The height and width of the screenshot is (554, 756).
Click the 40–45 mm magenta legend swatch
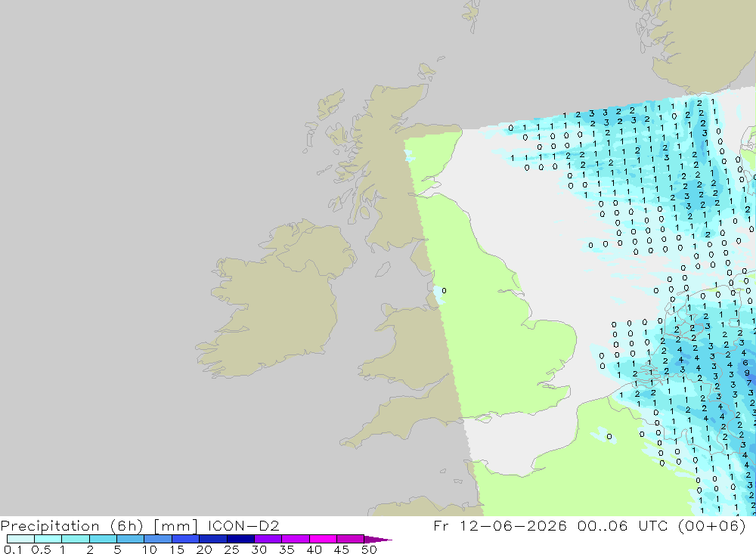pos(323,539)
